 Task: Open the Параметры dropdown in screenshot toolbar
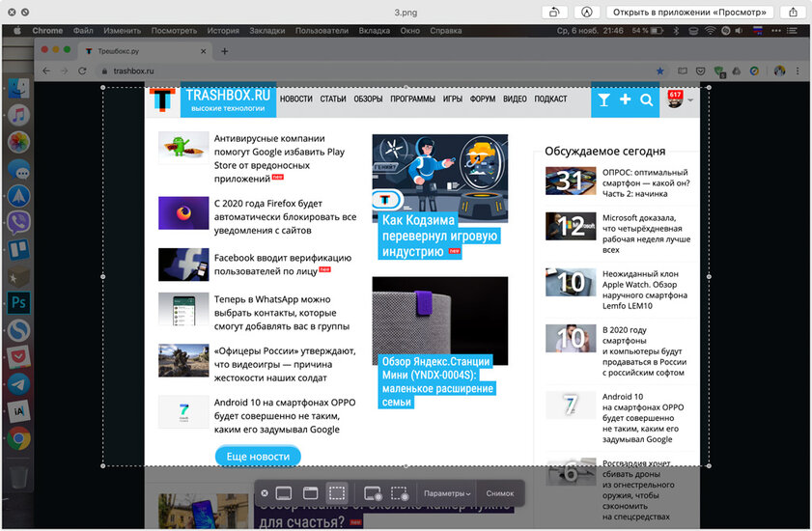click(x=447, y=493)
